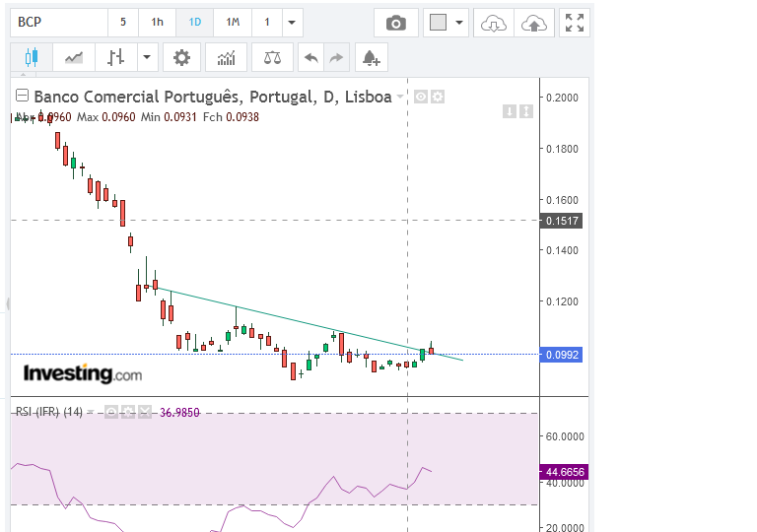This screenshot has width=757, height=532.
Task: Click the Max 0.0960 value
Action: click(106, 117)
